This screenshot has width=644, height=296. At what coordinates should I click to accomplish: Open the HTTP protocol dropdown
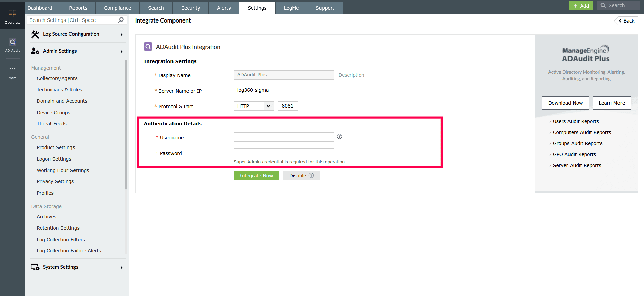click(x=254, y=106)
